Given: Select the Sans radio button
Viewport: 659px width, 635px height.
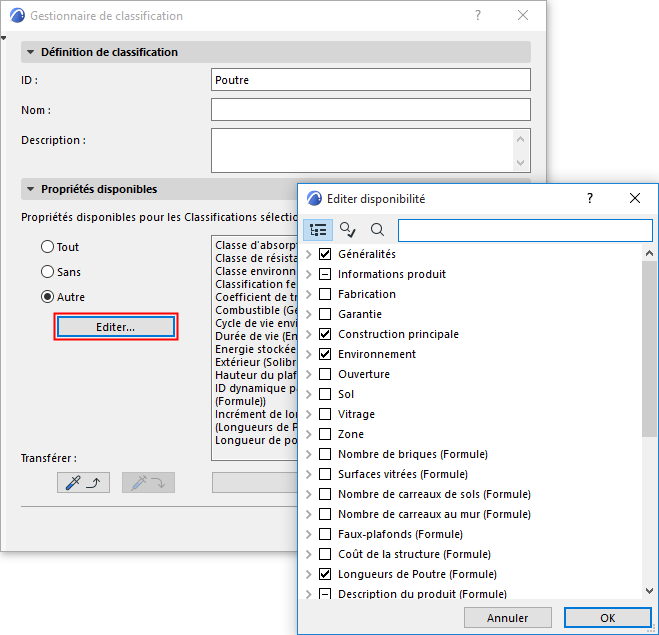Looking at the screenshot, I should point(47,272).
